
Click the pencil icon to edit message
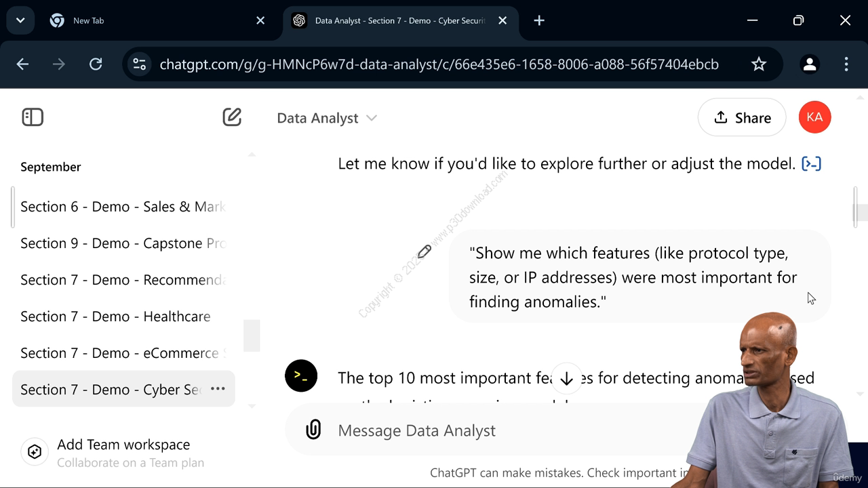click(425, 252)
